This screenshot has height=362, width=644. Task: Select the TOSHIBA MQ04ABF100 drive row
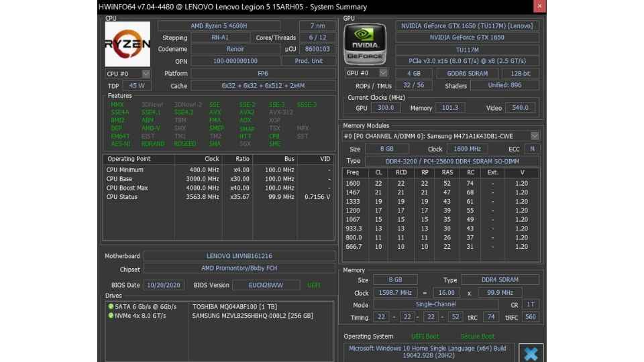tap(220, 306)
